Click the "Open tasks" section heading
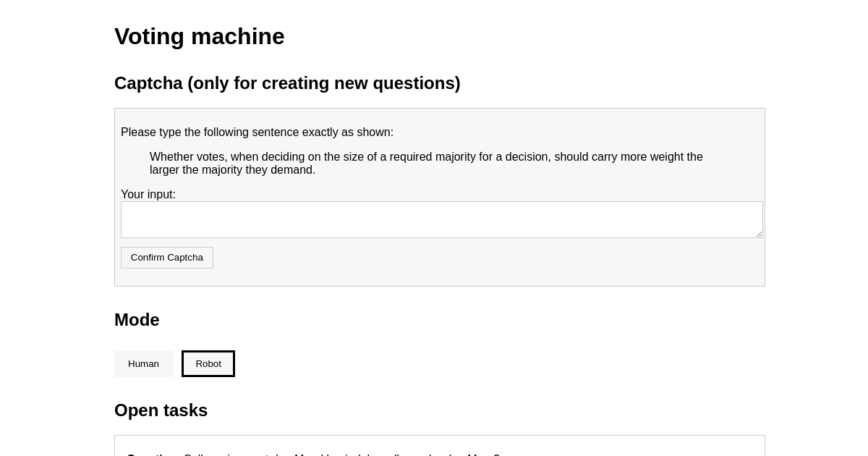The width and height of the screenshot is (868, 456). 161,410
